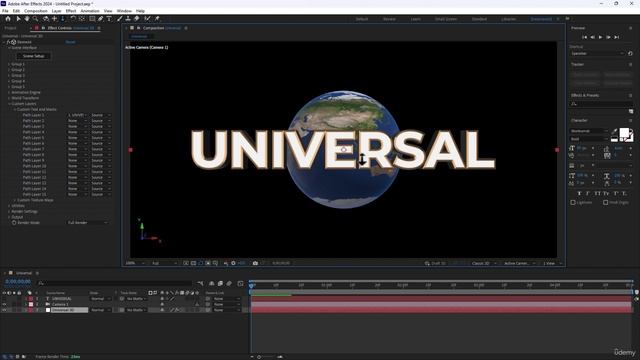The width and height of the screenshot is (640, 360).
Task: Toggle Faux Italic in Character panel
Action: 588,193
